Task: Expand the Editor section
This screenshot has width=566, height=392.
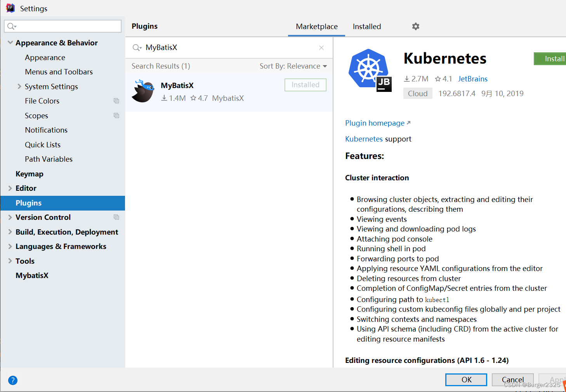Action: click(x=10, y=188)
